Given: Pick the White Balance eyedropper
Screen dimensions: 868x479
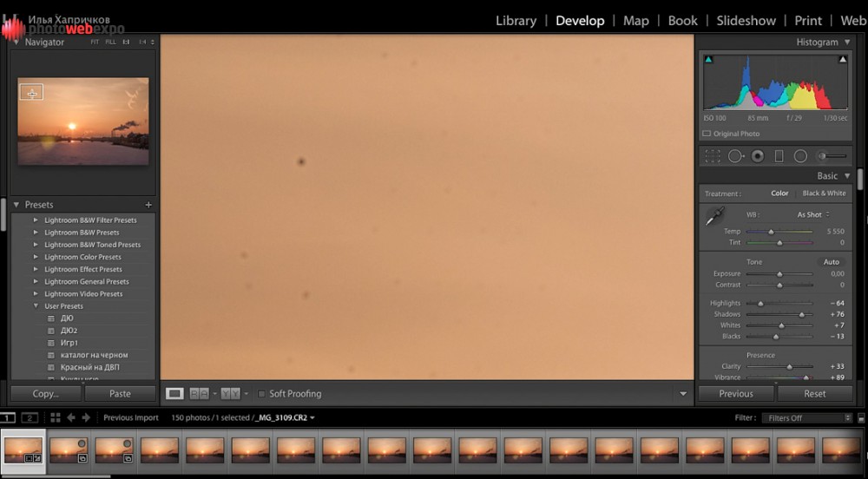Looking at the screenshot, I should point(714,216).
